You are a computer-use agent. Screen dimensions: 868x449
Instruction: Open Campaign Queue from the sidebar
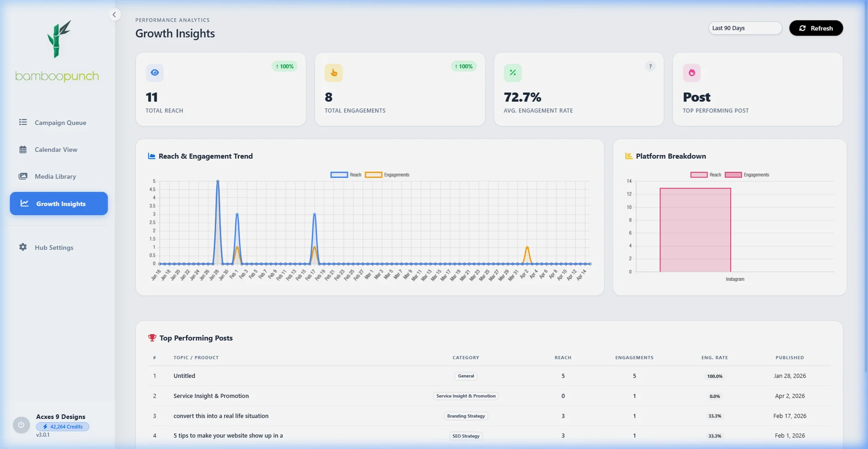[59, 123]
